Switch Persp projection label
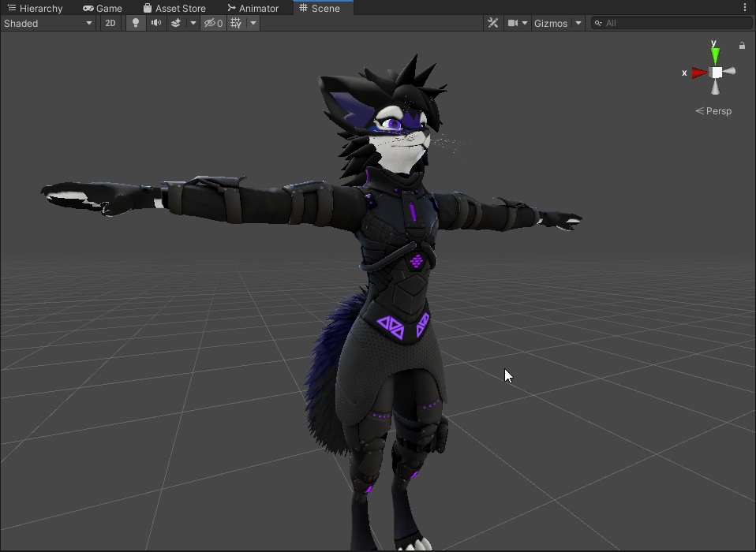Image resolution: width=756 pixels, height=552 pixels. tap(713, 110)
